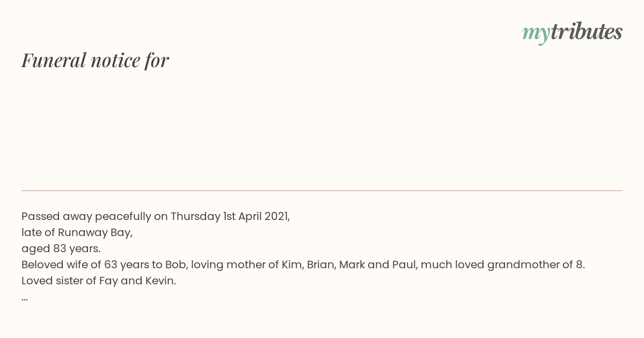Click the truncation ellipsis below the text
This screenshot has width=644, height=338.
coord(25,297)
